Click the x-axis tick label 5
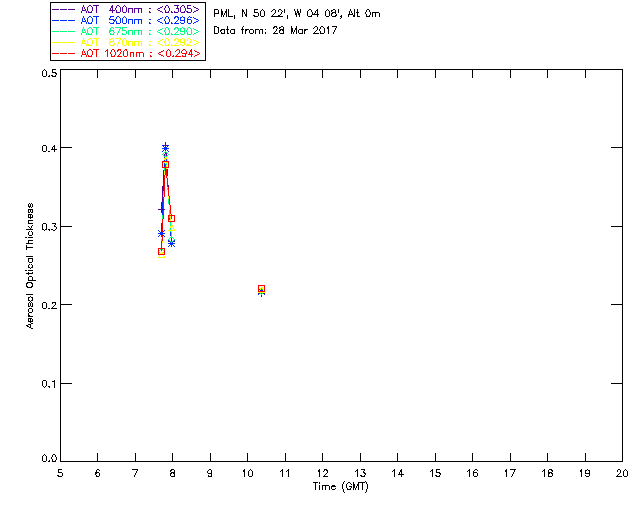Viewport: 640px width, 512px height. (60, 473)
